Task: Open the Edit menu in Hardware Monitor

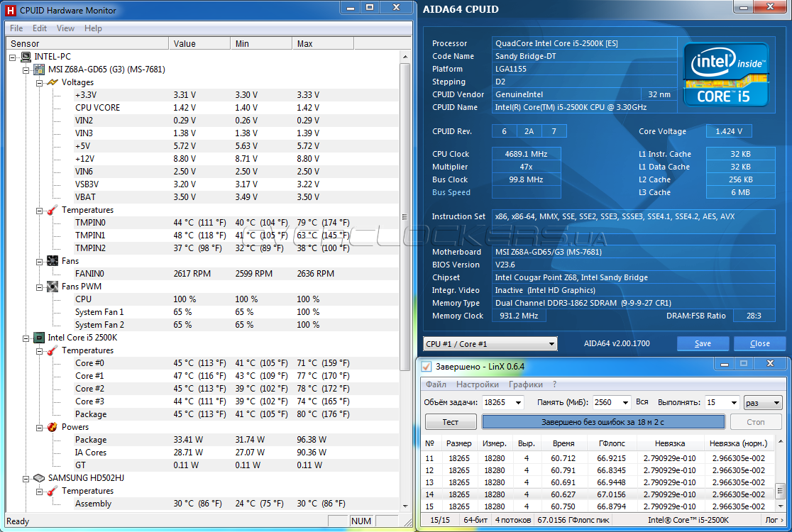Action: pyautogui.click(x=40, y=28)
